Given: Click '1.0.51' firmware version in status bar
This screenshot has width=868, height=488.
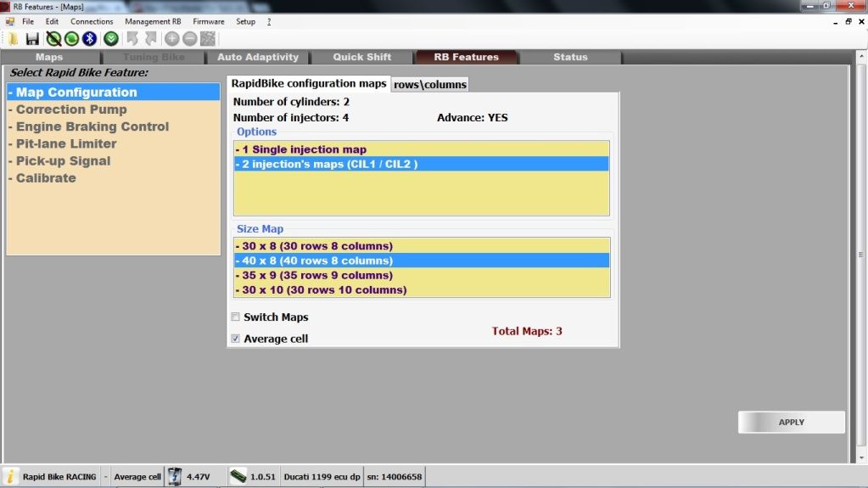Looking at the screenshot, I should 263,476.
